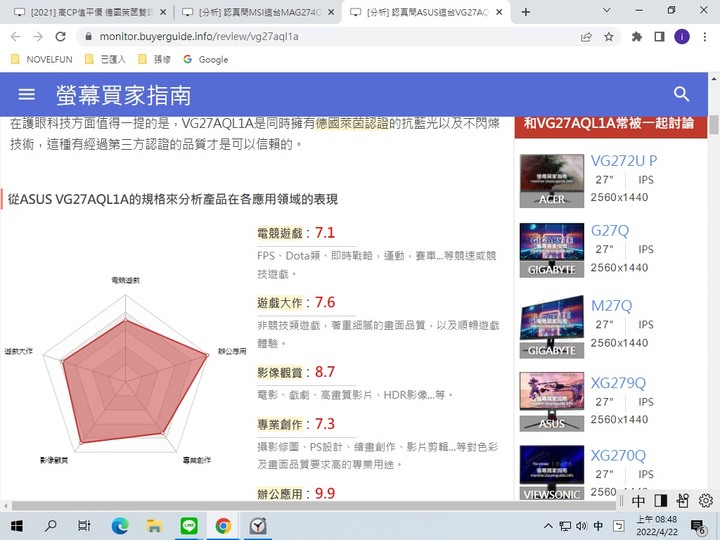
Task: Open the Windows Start menu
Action: pos(17,526)
